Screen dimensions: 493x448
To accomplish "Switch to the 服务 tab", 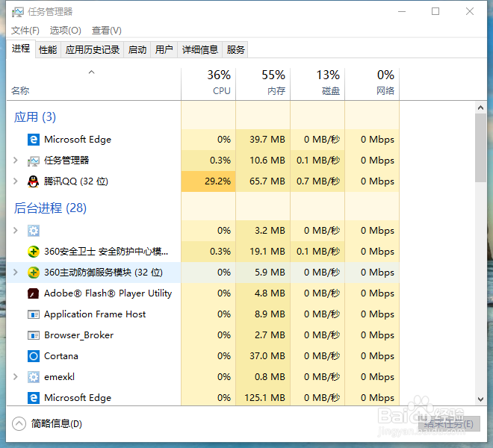I will point(235,50).
